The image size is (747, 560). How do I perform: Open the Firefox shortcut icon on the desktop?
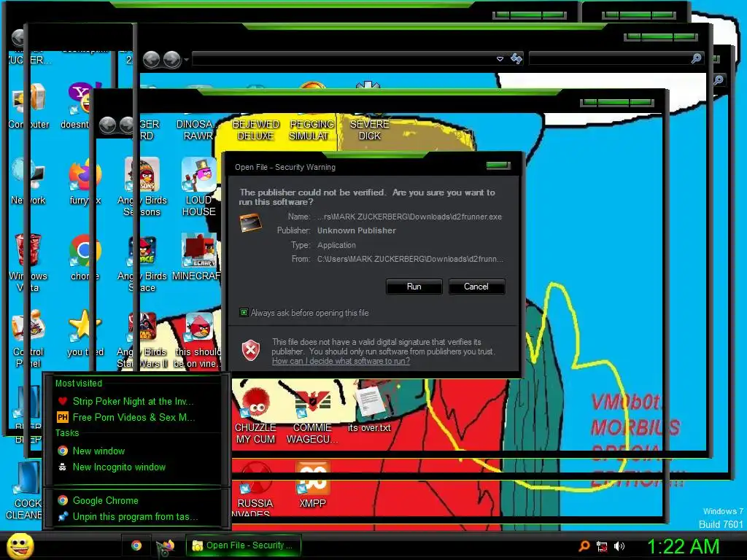point(85,175)
